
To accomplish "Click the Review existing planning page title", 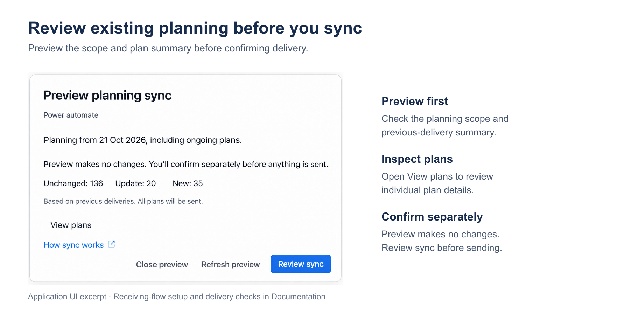I will (195, 28).
